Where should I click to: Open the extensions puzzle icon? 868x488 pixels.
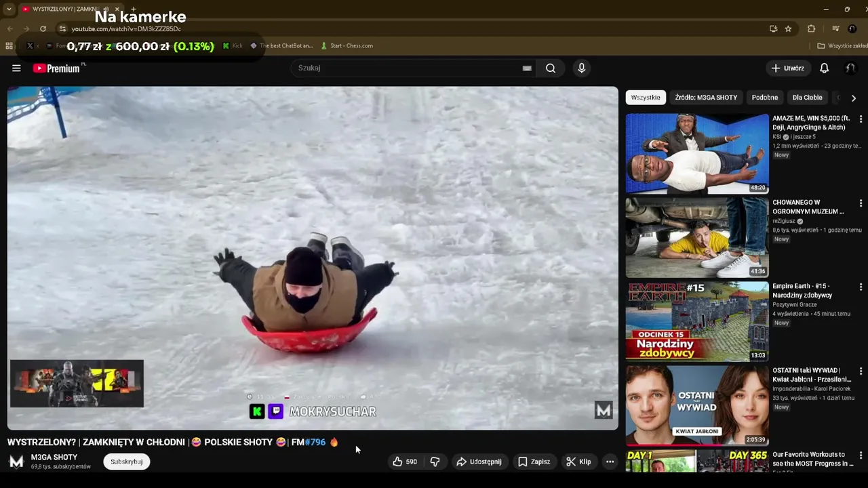tap(811, 28)
